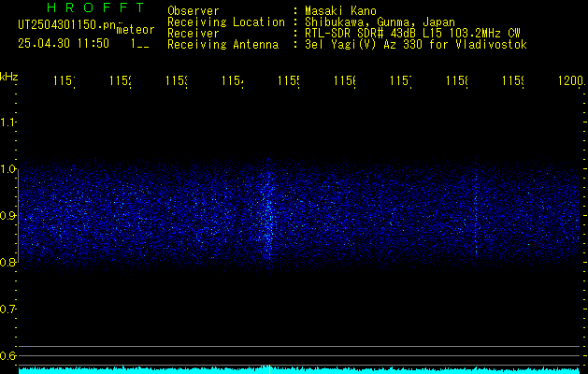Click the 0.7 frequency-axis label
The image size is (588, 374).
point(7,309)
